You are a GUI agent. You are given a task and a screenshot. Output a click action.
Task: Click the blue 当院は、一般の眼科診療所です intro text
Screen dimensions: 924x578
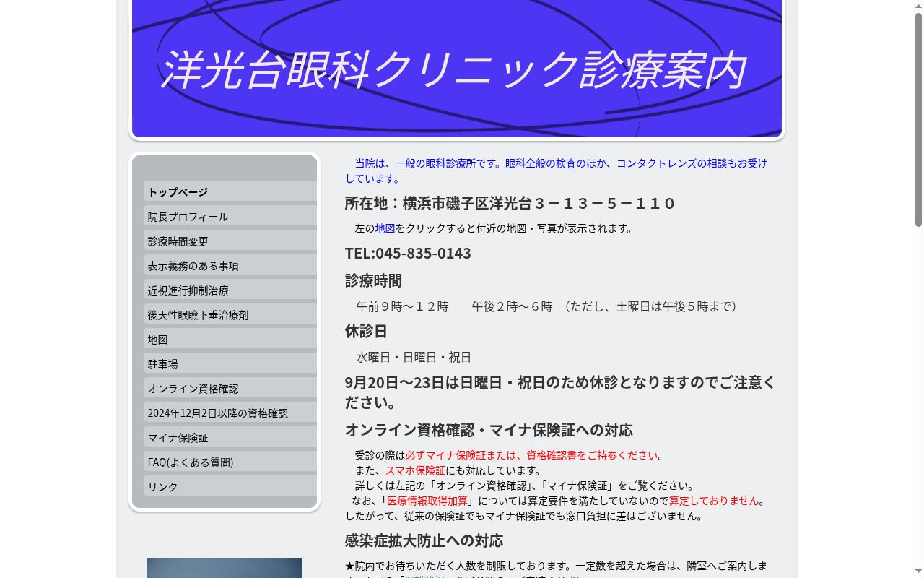click(x=556, y=171)
